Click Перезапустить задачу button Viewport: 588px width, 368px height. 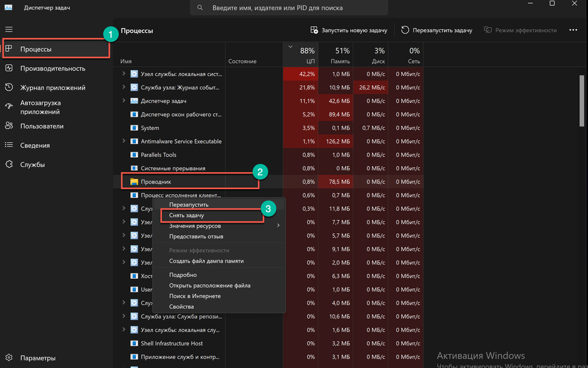tap(437, 30)
